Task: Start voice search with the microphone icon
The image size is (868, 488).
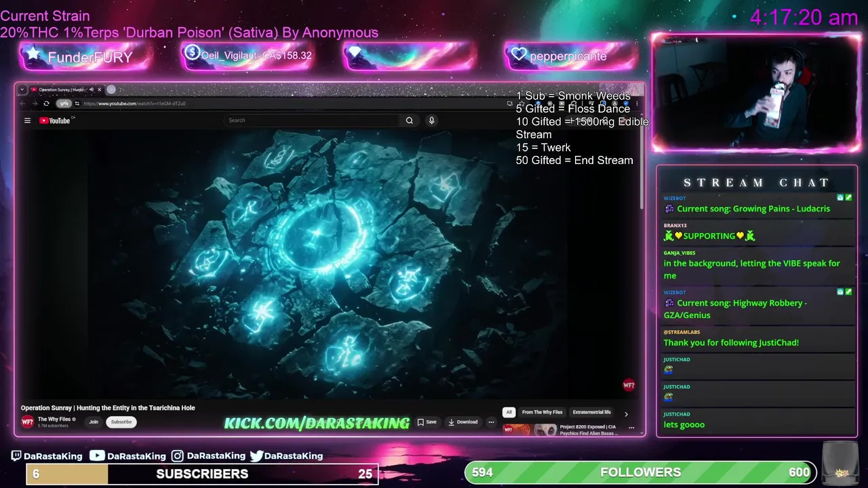Action: point(431,121)
